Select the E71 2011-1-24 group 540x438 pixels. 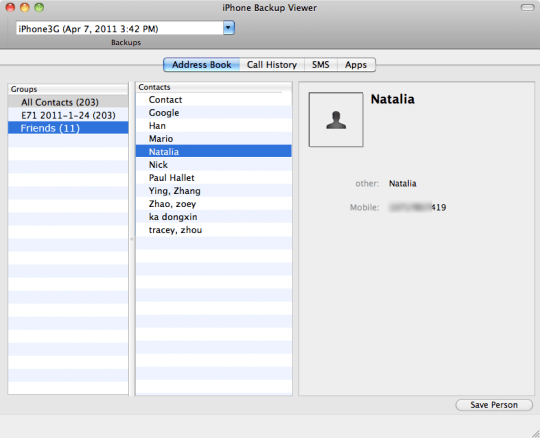click(68, 115)
